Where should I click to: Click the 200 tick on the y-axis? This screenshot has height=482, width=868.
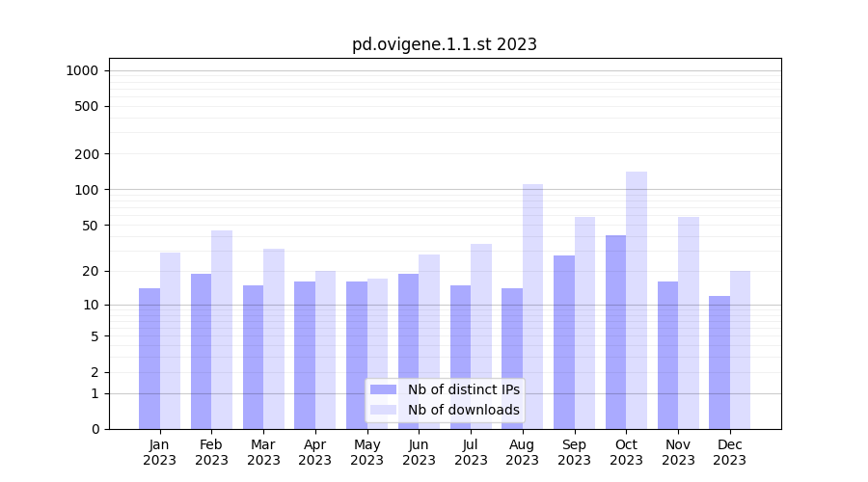pyautogui.click(x=87, y=154)
